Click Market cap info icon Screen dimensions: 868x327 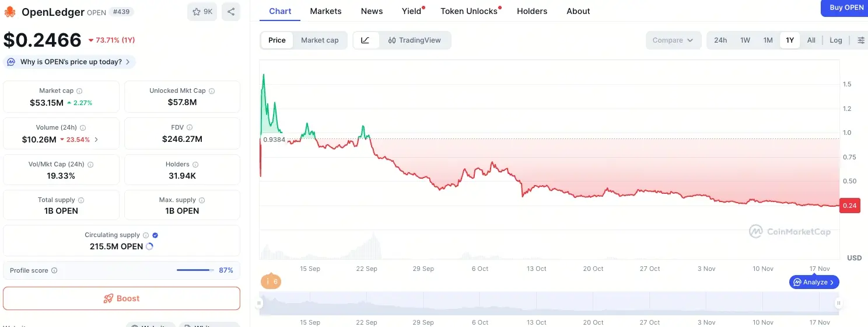[79, 91]
